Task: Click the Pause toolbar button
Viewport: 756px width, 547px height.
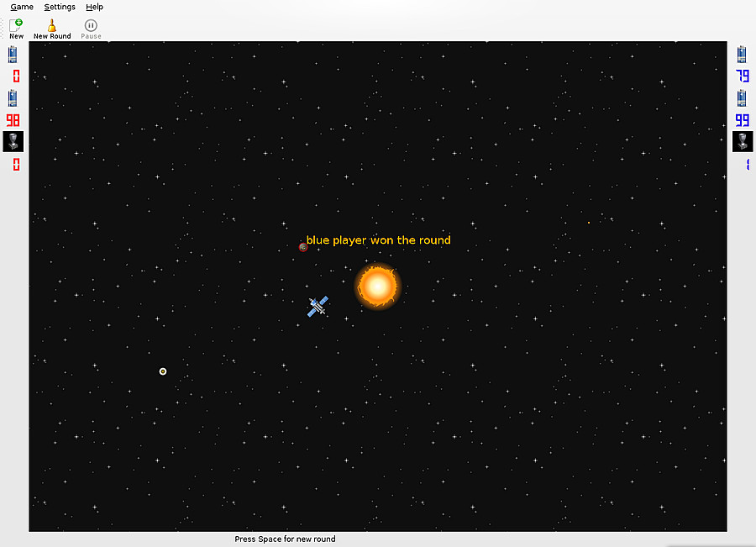Action: [91, 29]
